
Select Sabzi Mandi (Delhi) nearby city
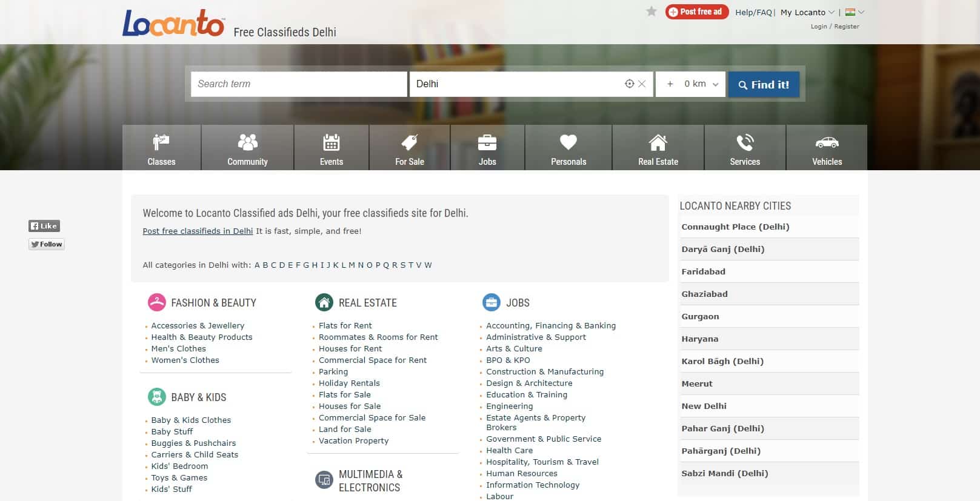724,473
